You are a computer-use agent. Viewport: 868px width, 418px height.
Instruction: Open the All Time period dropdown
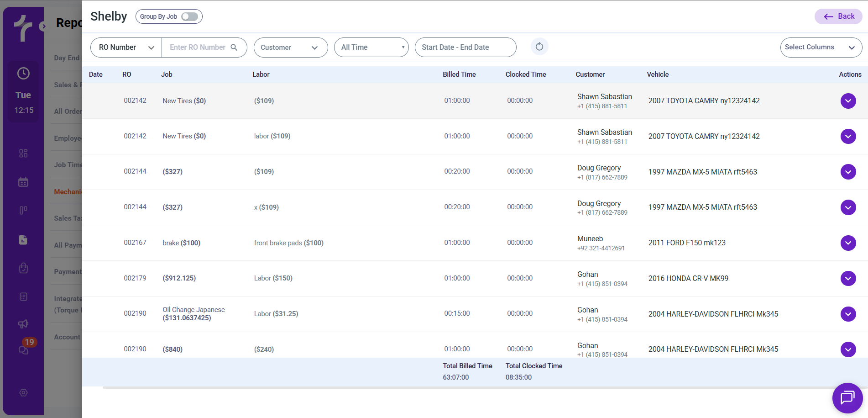pos(371,48)
